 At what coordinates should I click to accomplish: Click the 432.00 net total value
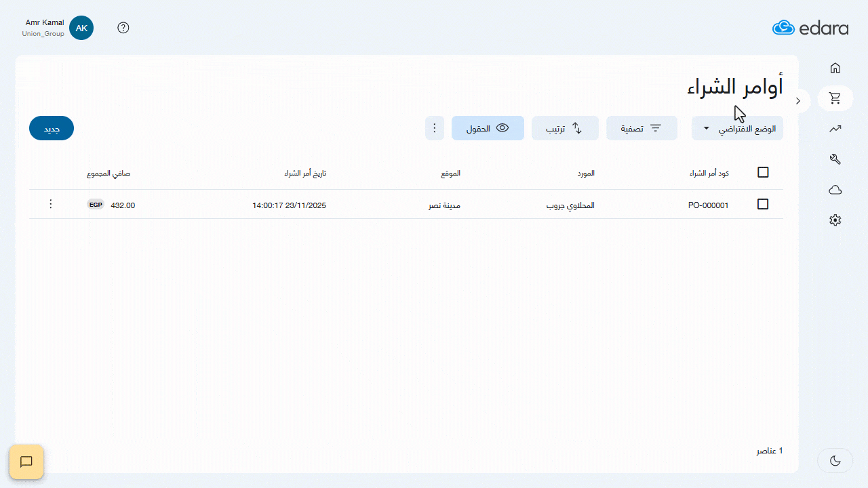pyautogui.click(x=123, y=205)
